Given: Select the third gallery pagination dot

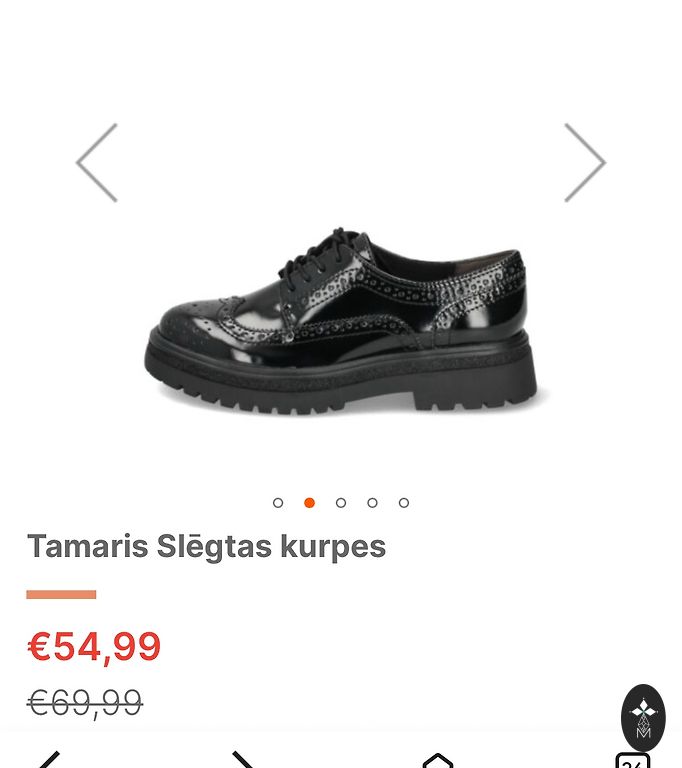Looking at the screenshot, I should pos(341,503).
